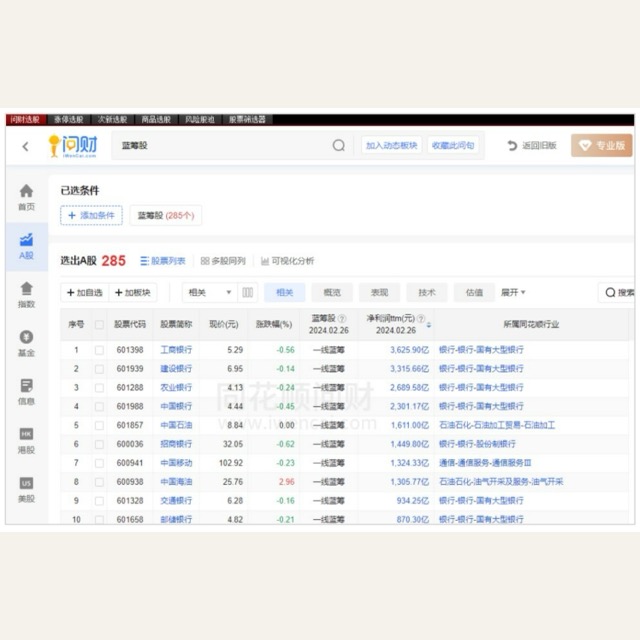Click 加板块 button
The width and height of the screenshot is (640, 640).
point(133,292)
